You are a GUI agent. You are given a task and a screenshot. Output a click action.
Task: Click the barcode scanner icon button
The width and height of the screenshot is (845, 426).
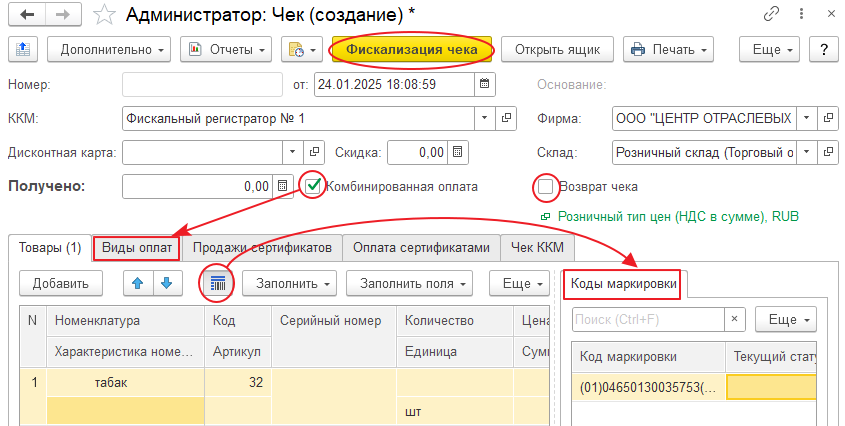point(217,283)
